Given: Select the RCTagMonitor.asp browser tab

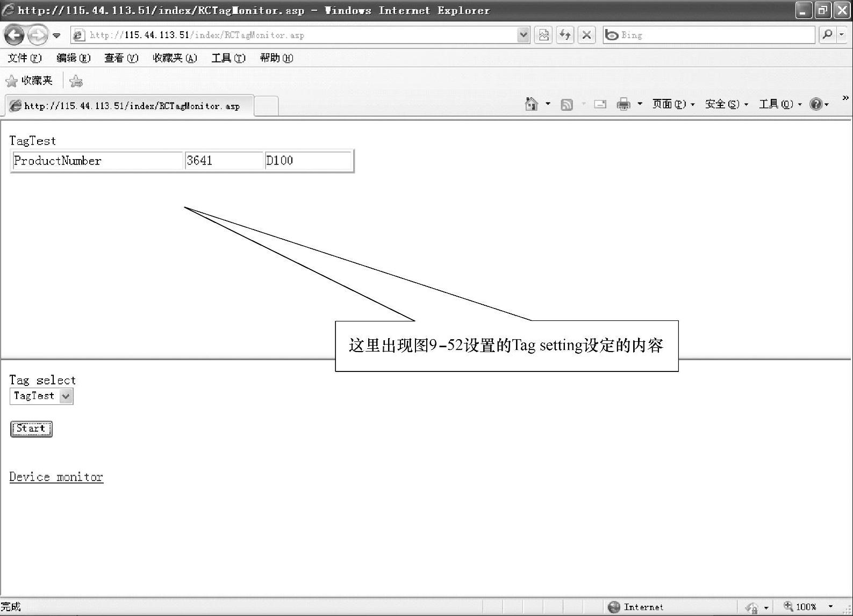Looking at the screenshot, I should pyautogui.click(x=129, y=106).
